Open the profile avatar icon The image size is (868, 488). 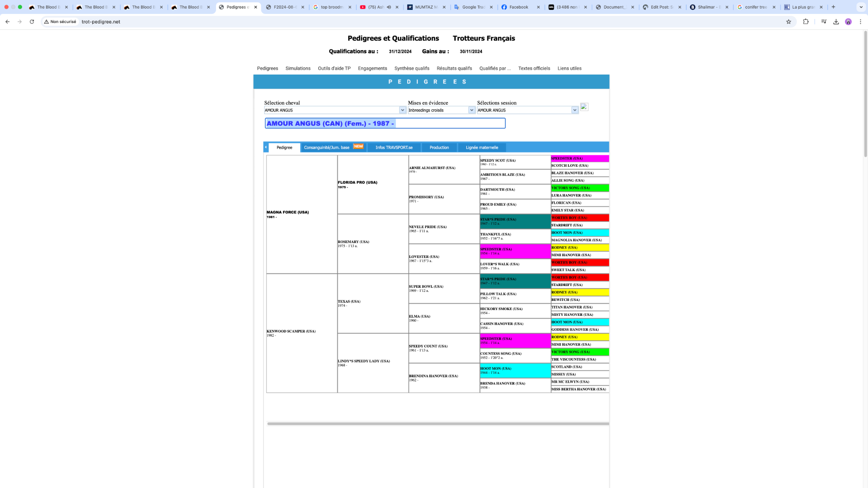coord(848,22)
